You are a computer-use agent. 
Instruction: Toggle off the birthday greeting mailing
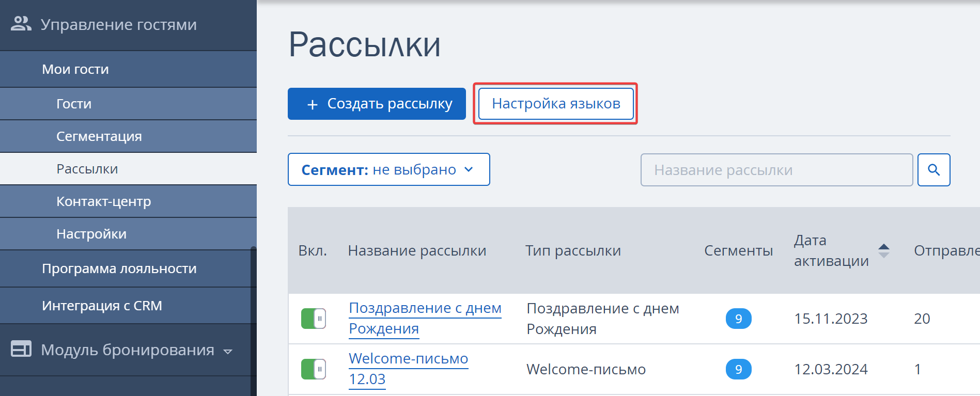(314, 319)
